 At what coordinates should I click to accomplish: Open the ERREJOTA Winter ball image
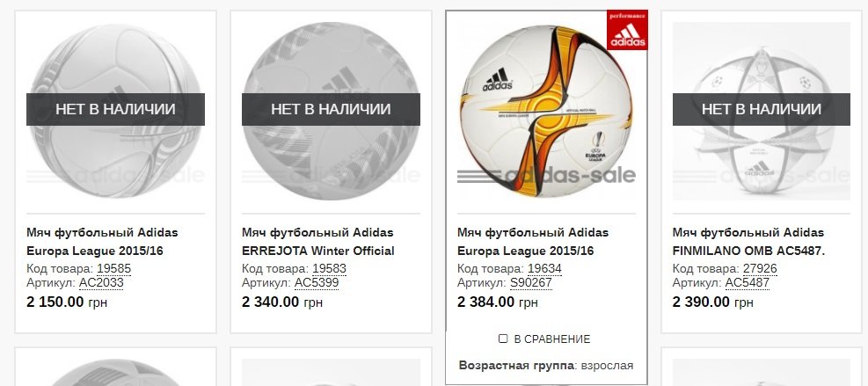[x=331, y=111]
